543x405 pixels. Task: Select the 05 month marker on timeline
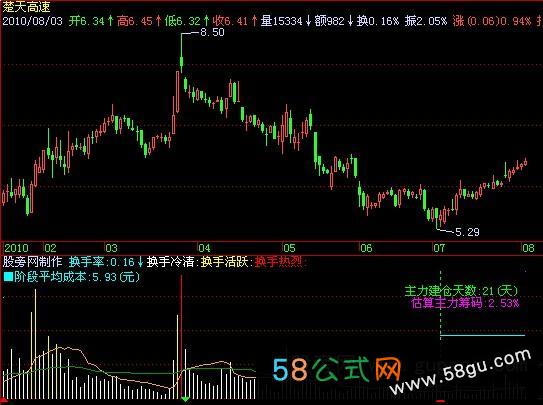pyautogui.click(x=290, y=248)
